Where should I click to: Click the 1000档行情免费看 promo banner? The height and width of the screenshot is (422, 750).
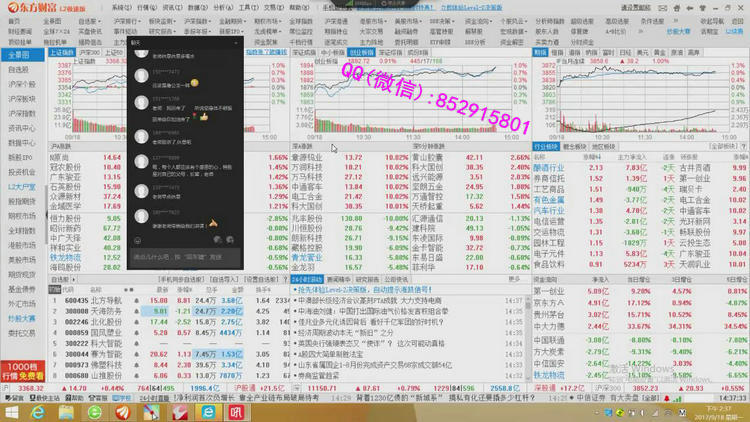(22, 371)
